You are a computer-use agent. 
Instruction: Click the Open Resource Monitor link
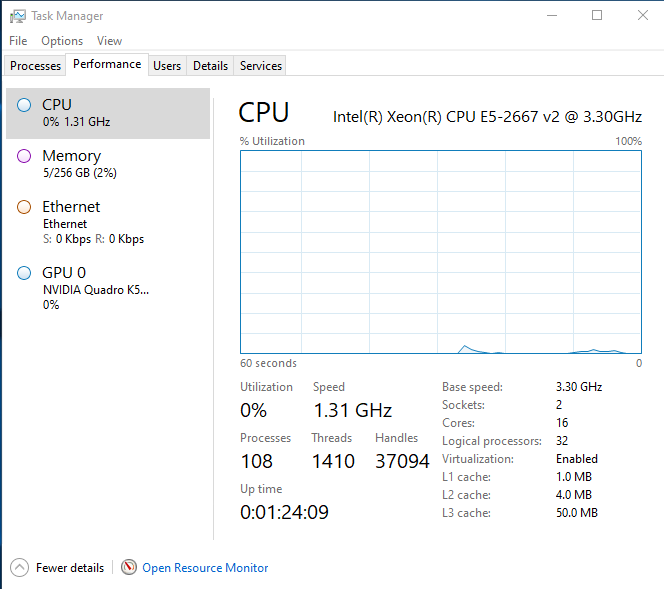tap(205, 568)
